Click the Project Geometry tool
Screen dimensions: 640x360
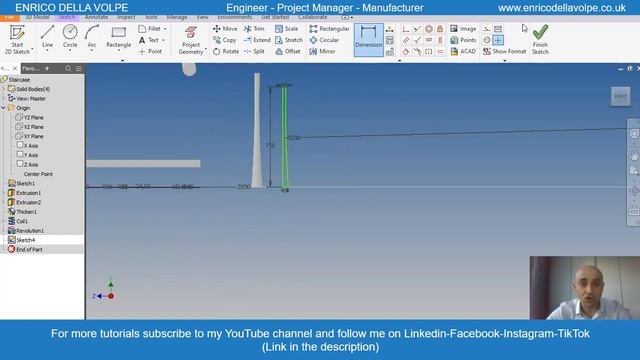pos(191,40)
